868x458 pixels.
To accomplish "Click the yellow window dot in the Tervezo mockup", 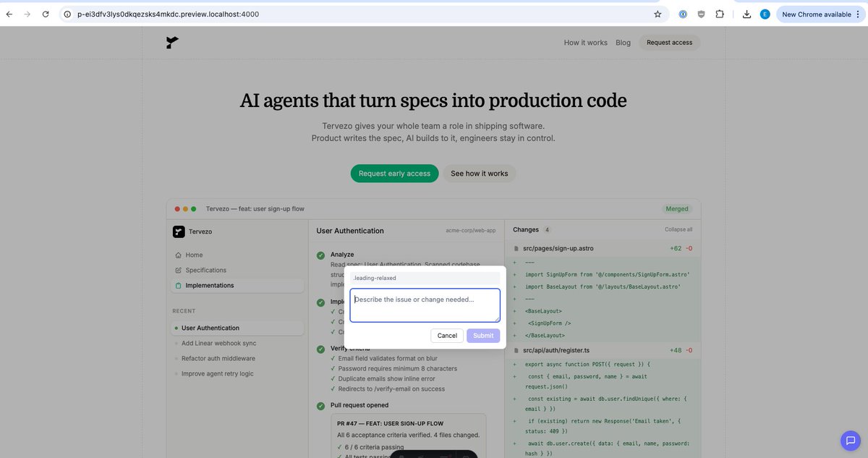I will coord(185,208).
